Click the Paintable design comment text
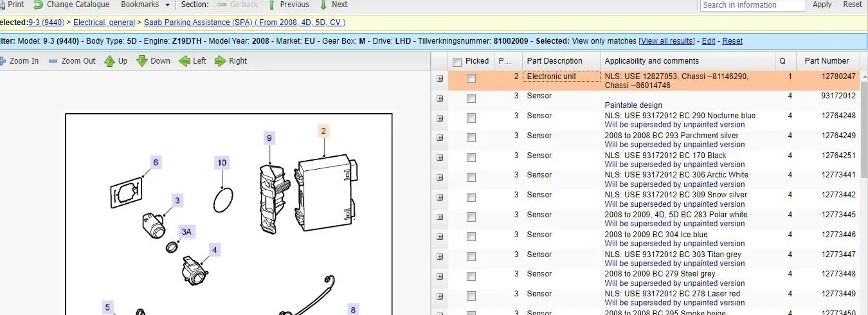This screenshot has height=315, width=868. (633, 105)
